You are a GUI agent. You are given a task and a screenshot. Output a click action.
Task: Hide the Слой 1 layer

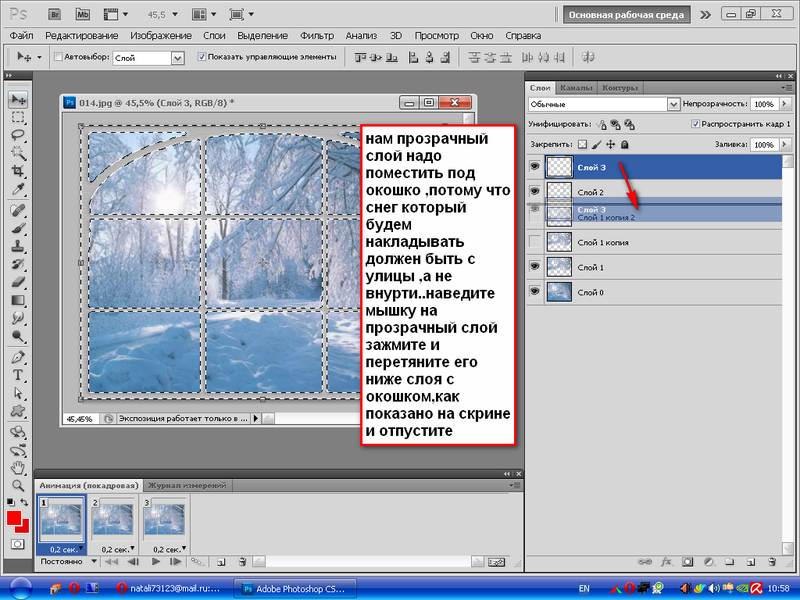tap(535, 266)
